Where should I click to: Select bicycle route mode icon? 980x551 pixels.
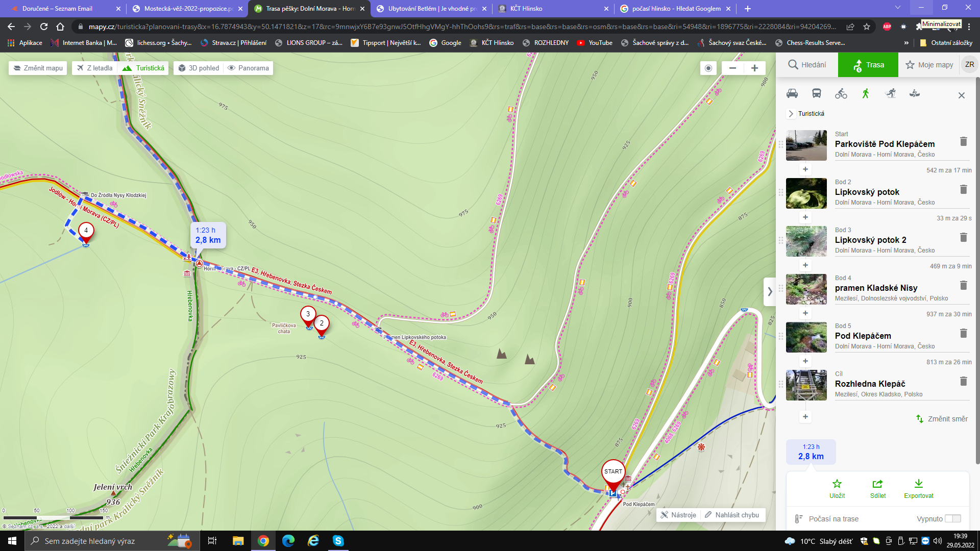click(x=841, y=93)
